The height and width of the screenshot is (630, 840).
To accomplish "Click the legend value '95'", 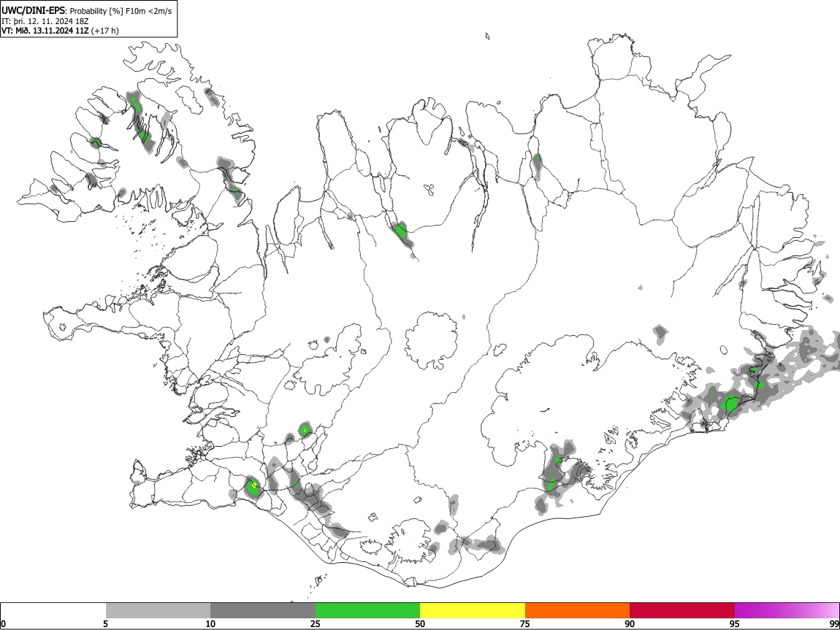I will tap(735, 623).
